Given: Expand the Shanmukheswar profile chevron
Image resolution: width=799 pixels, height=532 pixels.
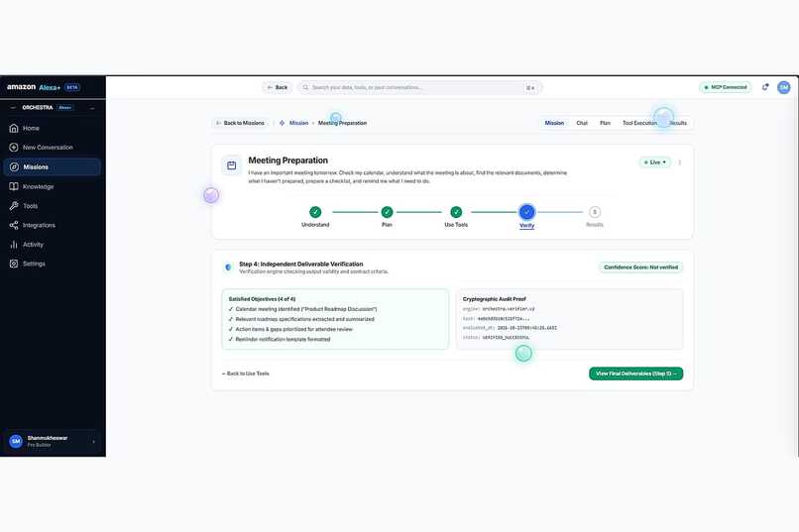Looking at the screenshot, I should tap(94, 442).
